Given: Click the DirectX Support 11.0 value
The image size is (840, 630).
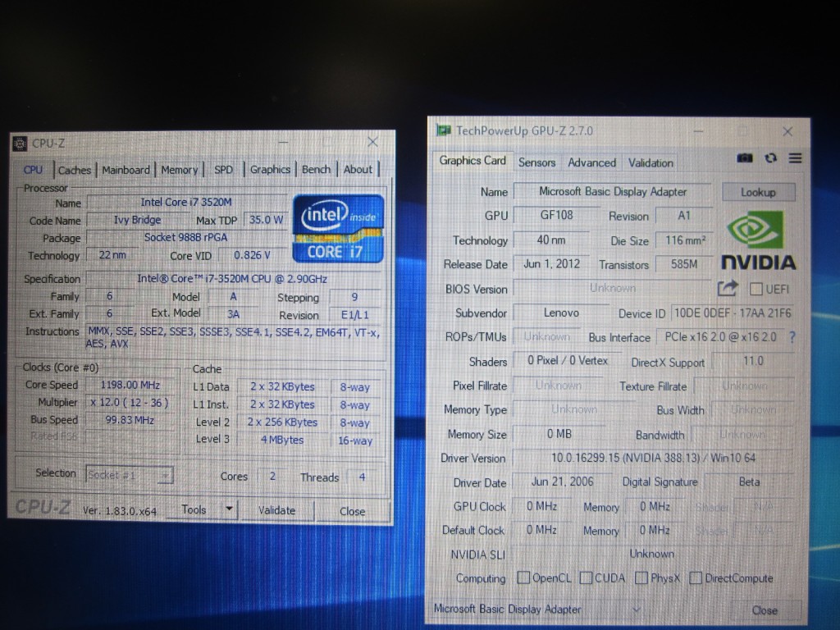Looking at the screenshot, I should (753, 361).
